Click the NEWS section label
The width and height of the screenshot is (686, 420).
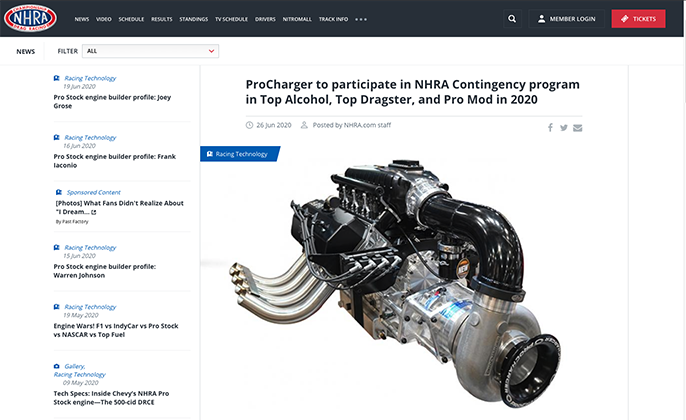pos(26,51)
